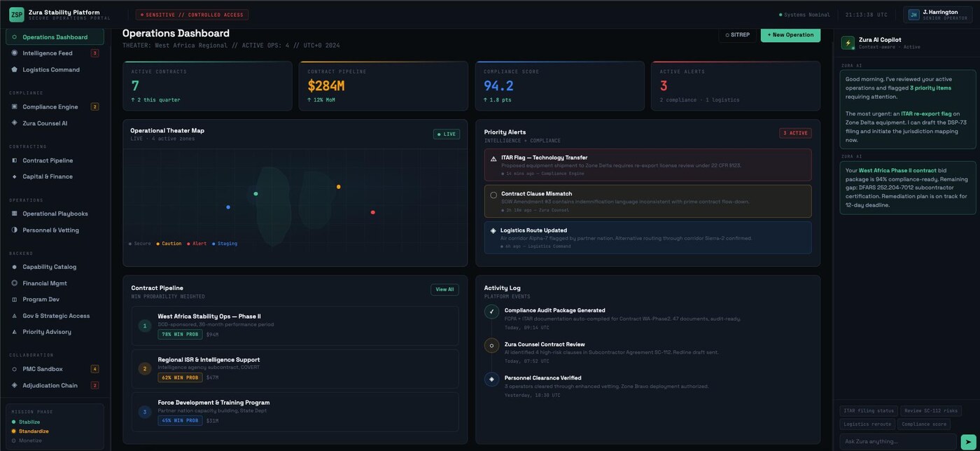Click the ITAR Flag warning triangle icon
Image resolution: width=980 pixels, height=451 pixels.
coord(493,159)
